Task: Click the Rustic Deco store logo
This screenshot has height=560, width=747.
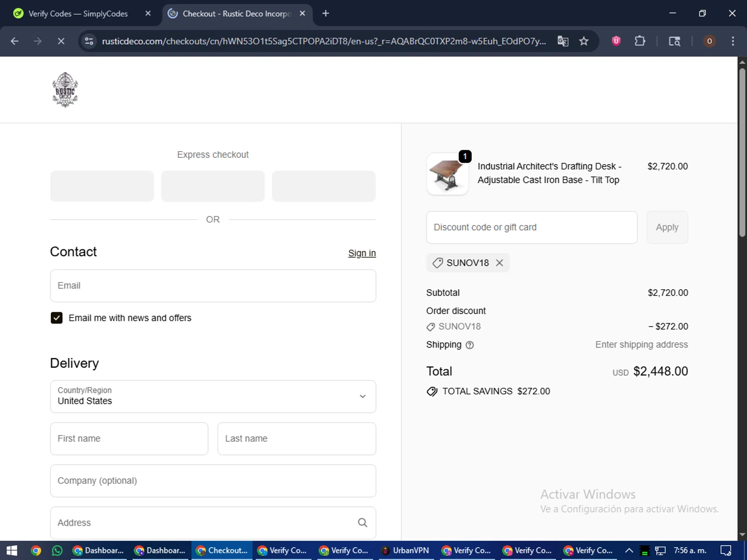Action: click(x=65, y=90)
